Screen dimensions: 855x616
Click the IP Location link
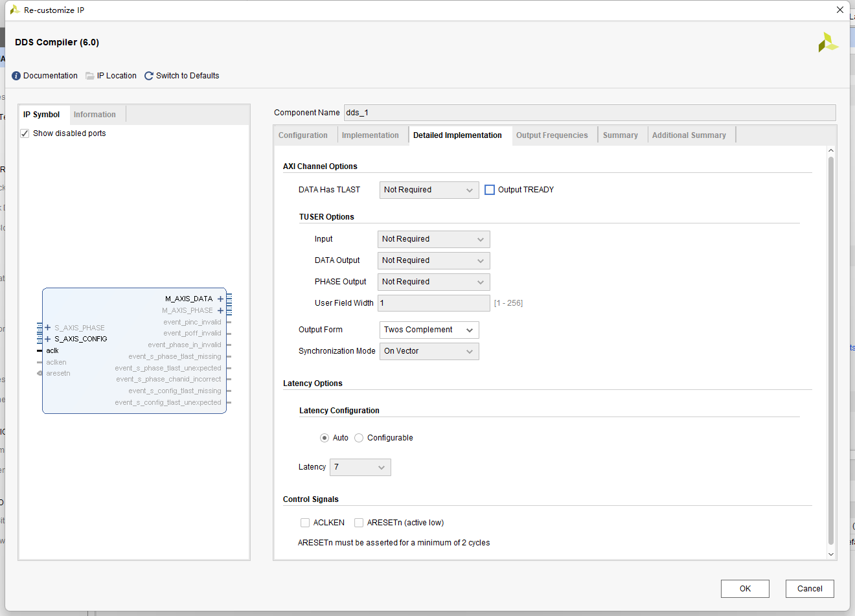point(117,76)
